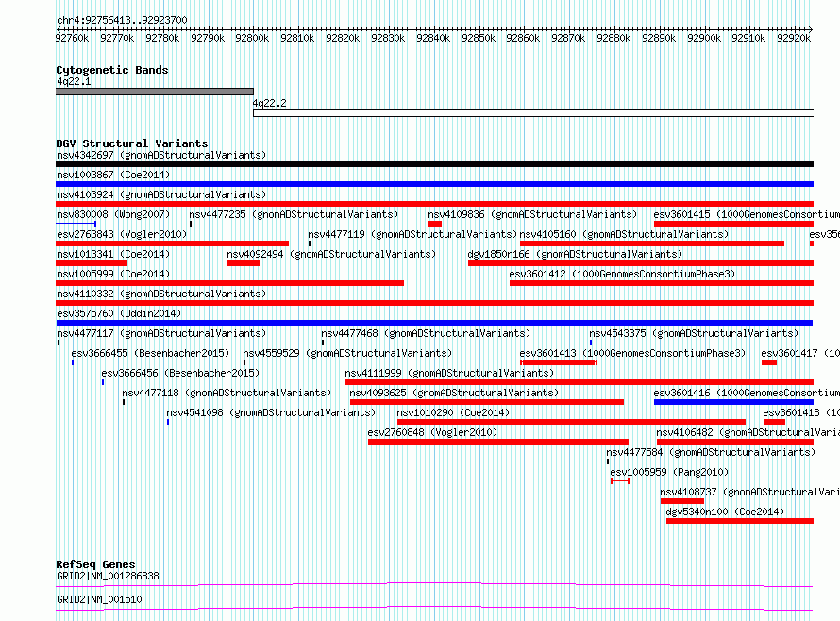This screenshot has height=621, width=840.
Task: Click nsv4477117 variant label
Action: [161, 333]
